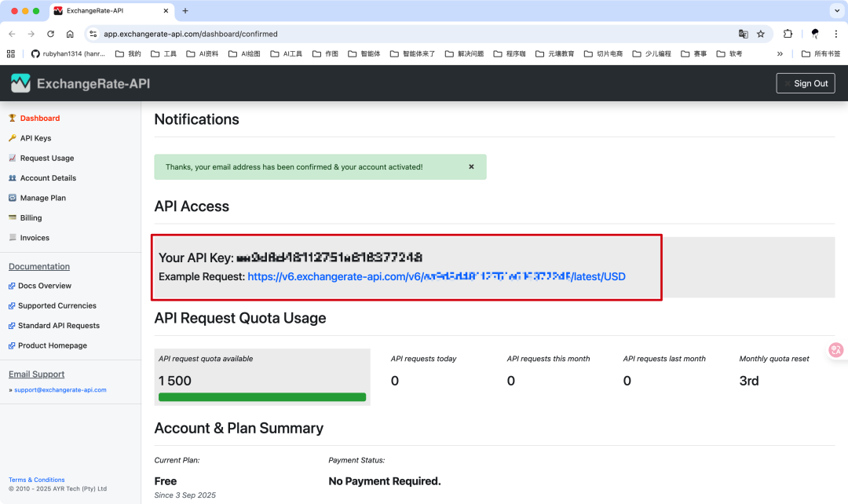Click the green quota progress bar
The height and width of the screenshot is (504, 848).
262,397
